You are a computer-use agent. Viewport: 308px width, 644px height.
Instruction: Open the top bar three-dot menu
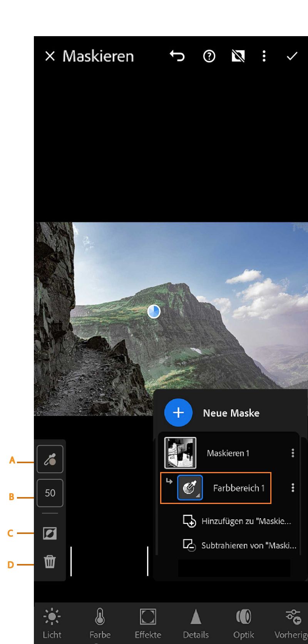[x=264, y=56]
